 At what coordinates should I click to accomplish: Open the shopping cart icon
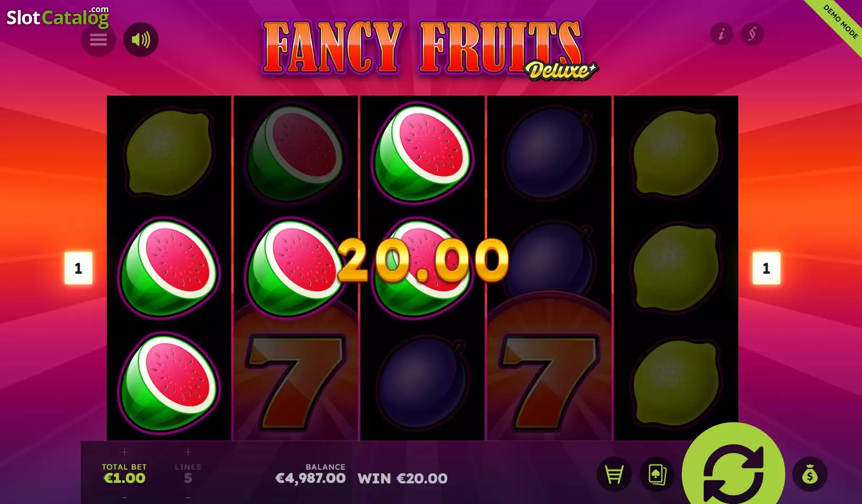[614, 474]
